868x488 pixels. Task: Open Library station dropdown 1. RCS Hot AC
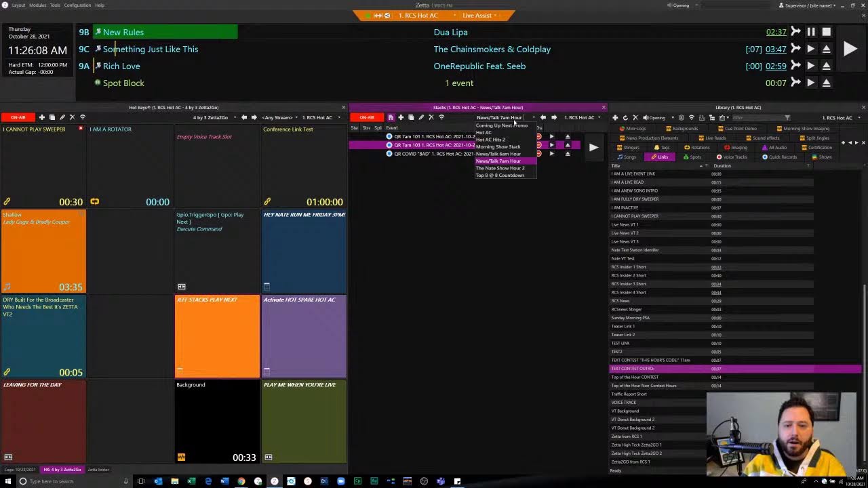[840, 118]
